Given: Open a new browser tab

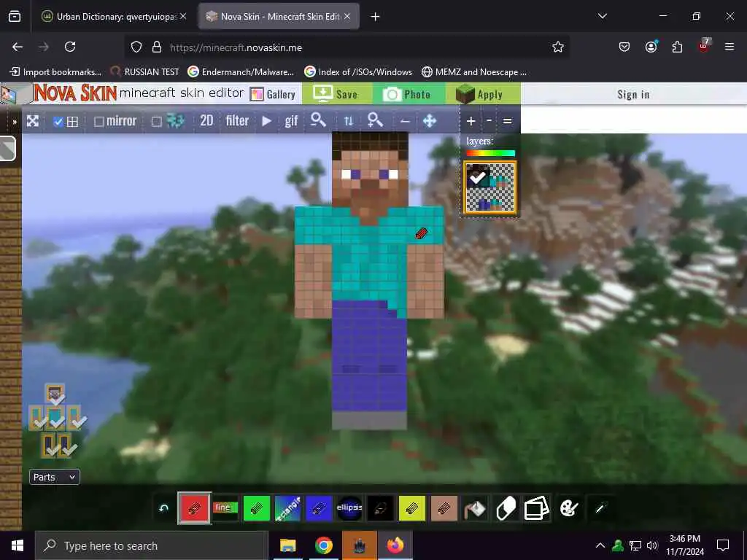Looking at the screenshot, I should (376, 17).
